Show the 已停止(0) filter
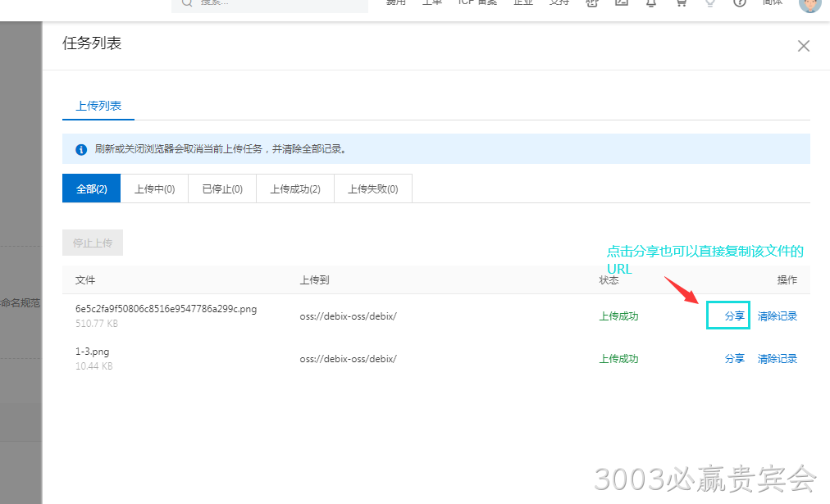Viewport: 830px width, 504px height. pos(222,188)
